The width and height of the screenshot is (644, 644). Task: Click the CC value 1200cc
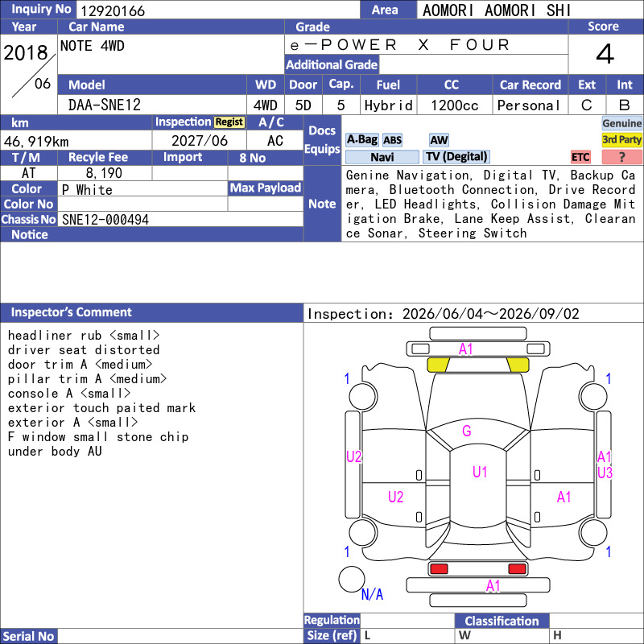click(454, 105)
